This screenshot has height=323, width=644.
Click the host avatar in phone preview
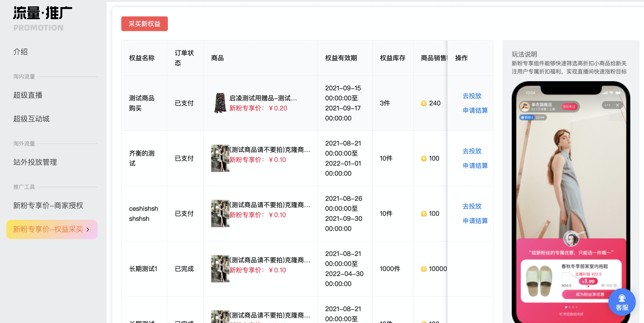(571, 239)
